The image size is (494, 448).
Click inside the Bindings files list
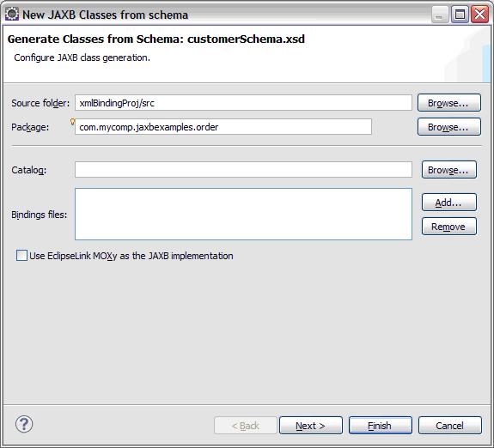point(243,214)
